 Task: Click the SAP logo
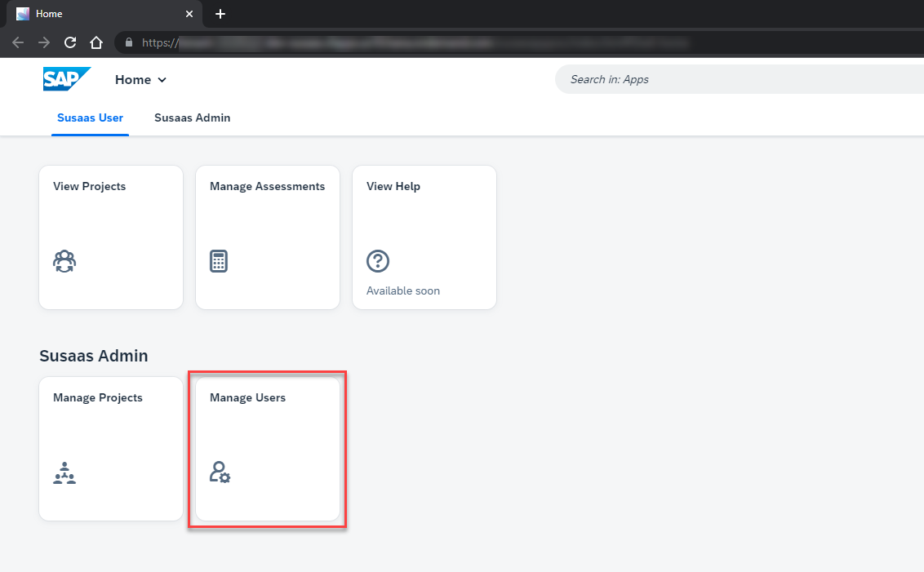coord(67,79)
